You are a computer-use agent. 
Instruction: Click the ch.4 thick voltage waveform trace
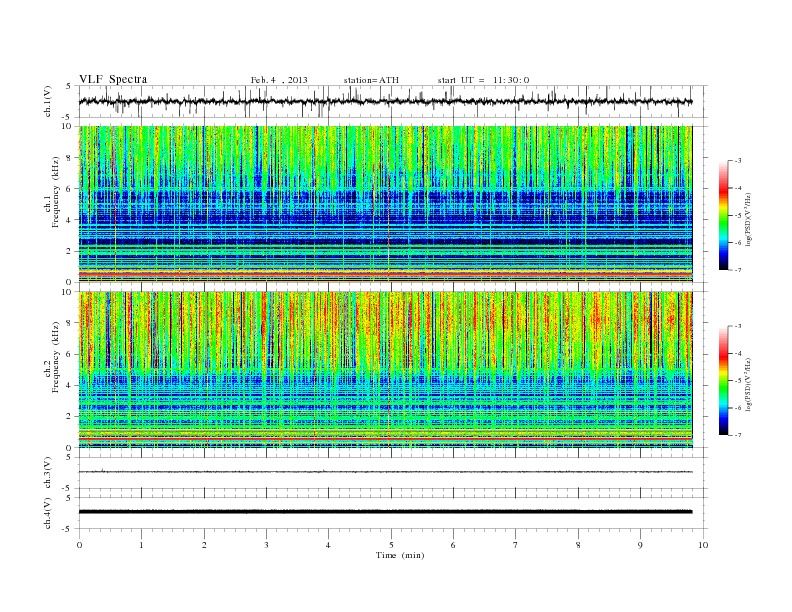385,512
